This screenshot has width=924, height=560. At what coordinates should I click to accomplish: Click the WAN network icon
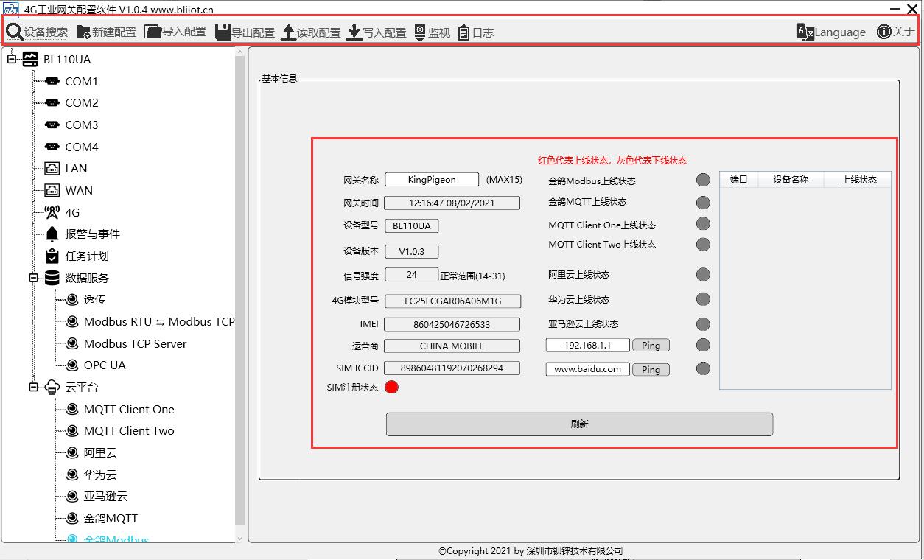pos(52,191)
